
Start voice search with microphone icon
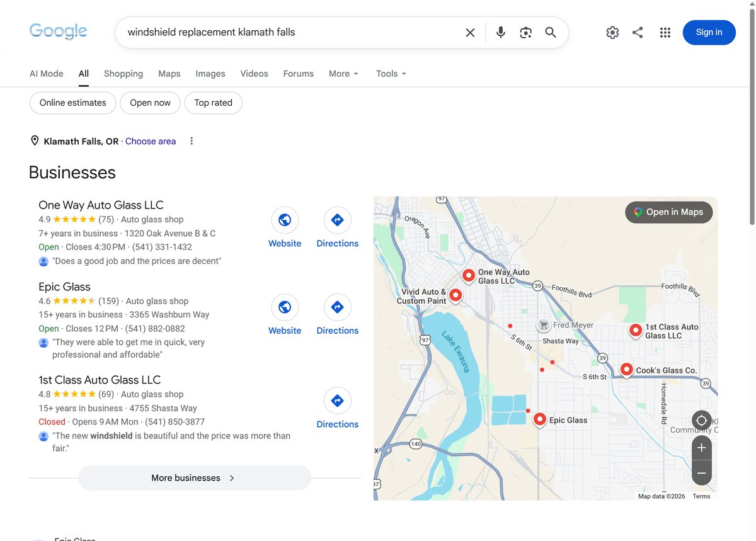point(501,32)
